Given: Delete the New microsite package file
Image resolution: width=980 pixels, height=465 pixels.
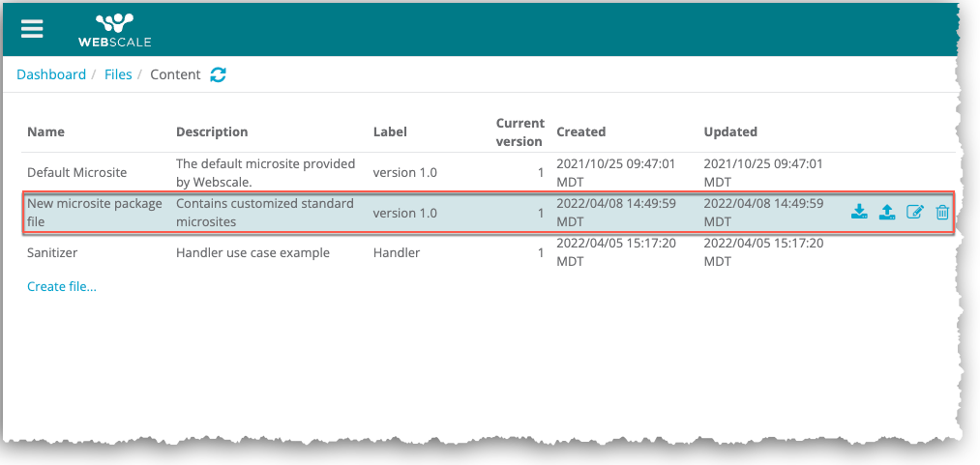Looking at the screenshot, I should [942, 212].
